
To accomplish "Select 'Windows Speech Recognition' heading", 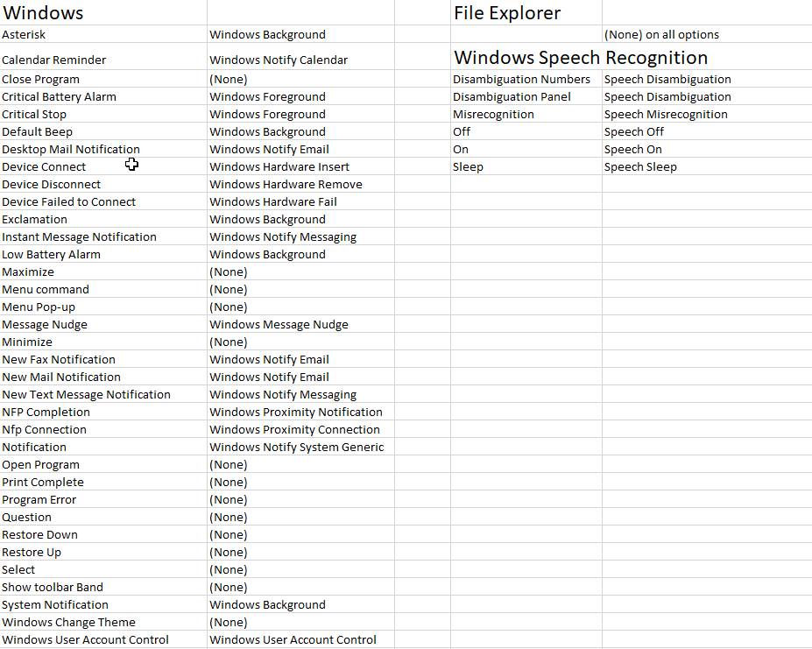I will 581,57.
